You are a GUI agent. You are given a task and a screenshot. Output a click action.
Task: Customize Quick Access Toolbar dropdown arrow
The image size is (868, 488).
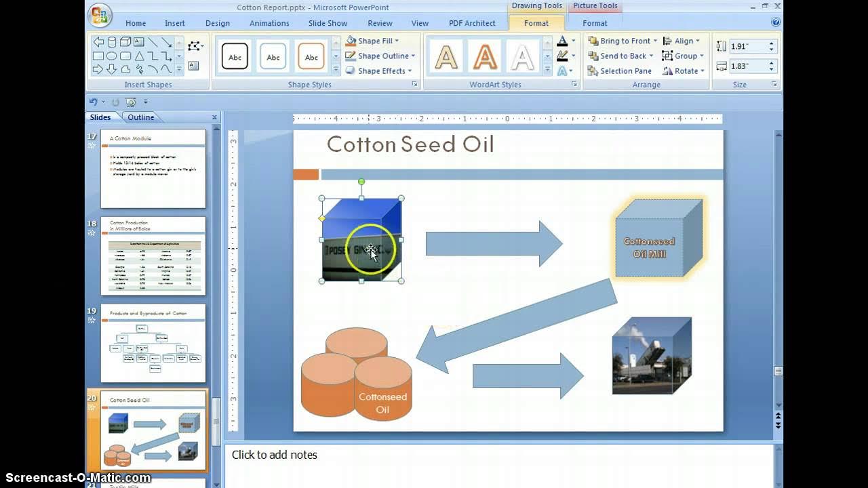145,102
